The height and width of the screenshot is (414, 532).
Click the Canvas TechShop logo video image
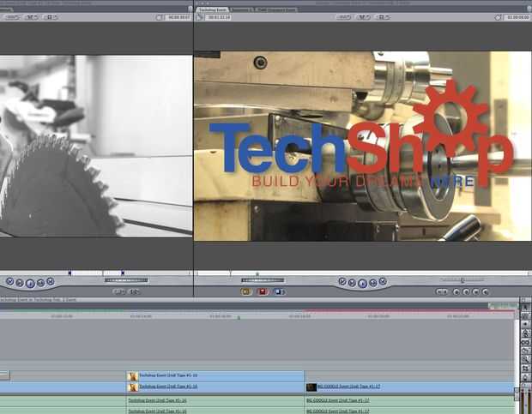363,146
